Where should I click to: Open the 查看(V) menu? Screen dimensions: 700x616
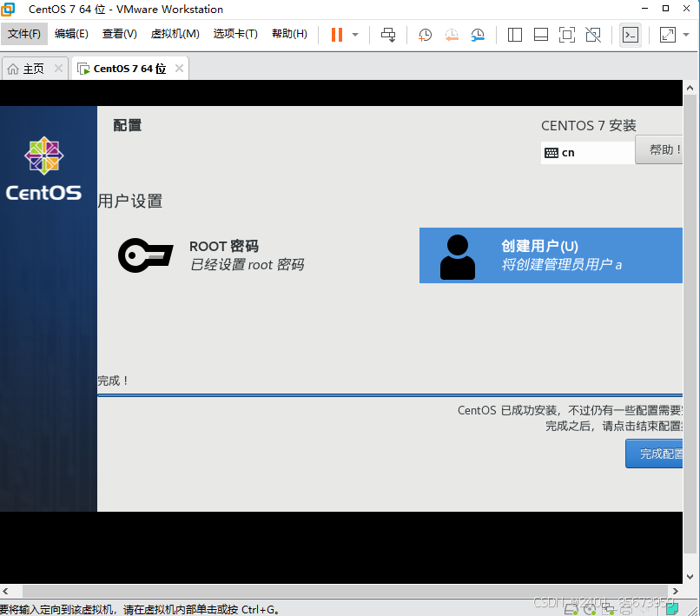tap(119, 34)
